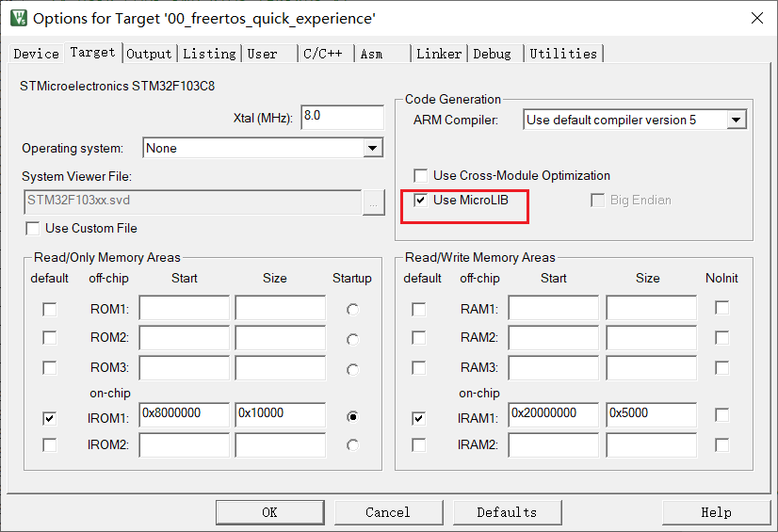
Task: Click the Defaults button
Action: click(x=507, y=512)
